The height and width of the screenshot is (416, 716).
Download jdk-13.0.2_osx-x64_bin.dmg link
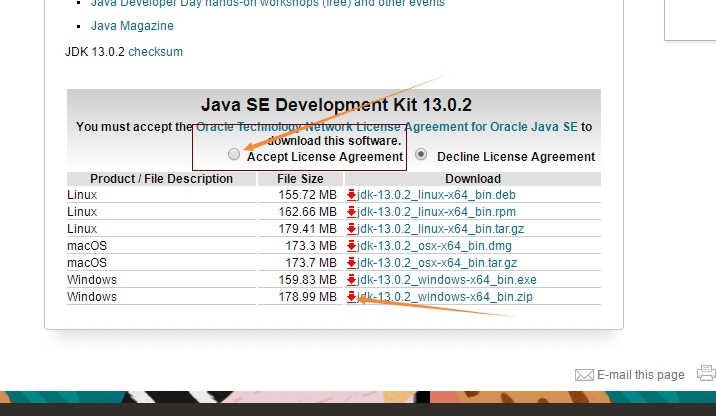tap(434, 246)
